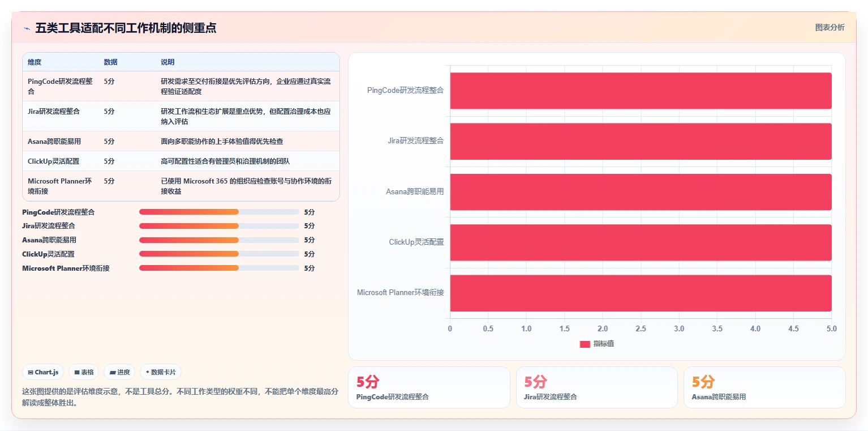This screenshot has width=868, height=431.
Task: Click the PingCode研发流程整合 progress bar
Action: 219,212
